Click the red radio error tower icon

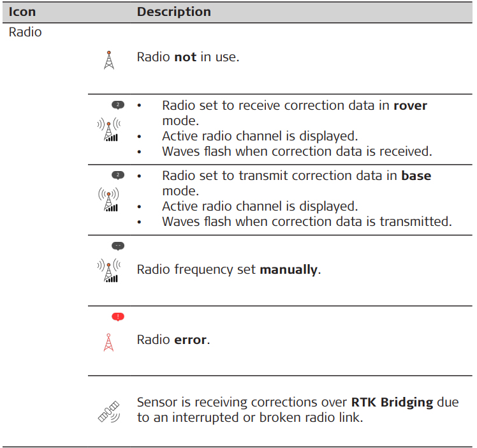point(108,342)
